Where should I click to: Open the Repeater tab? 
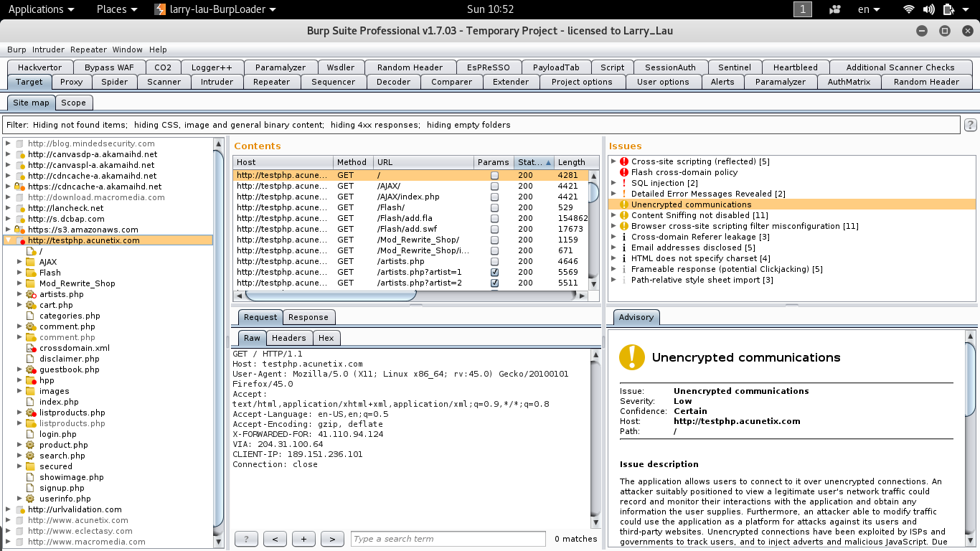pyautogui.click(x=271, y=82)
